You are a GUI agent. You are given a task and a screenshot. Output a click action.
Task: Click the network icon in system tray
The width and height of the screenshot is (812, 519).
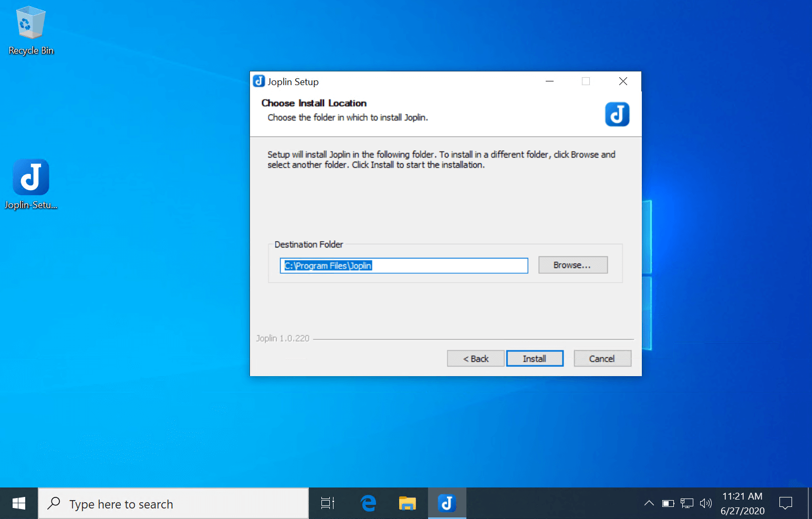(686, 503)
